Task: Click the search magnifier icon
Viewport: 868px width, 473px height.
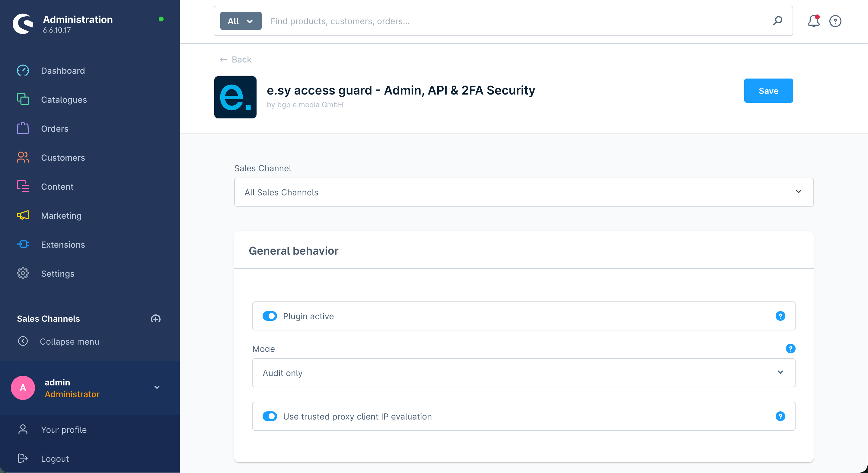Action: click(777, 21)
